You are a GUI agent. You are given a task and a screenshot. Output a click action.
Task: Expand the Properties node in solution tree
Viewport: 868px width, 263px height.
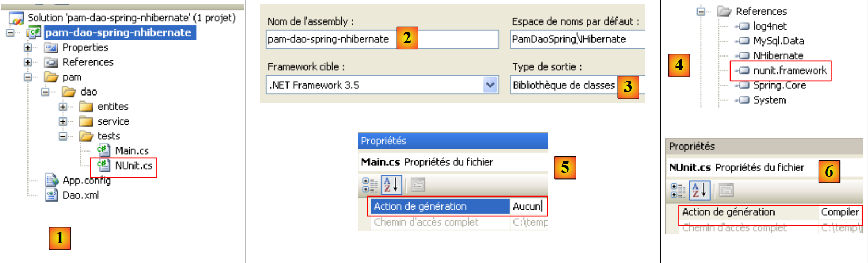coord(27,48)
